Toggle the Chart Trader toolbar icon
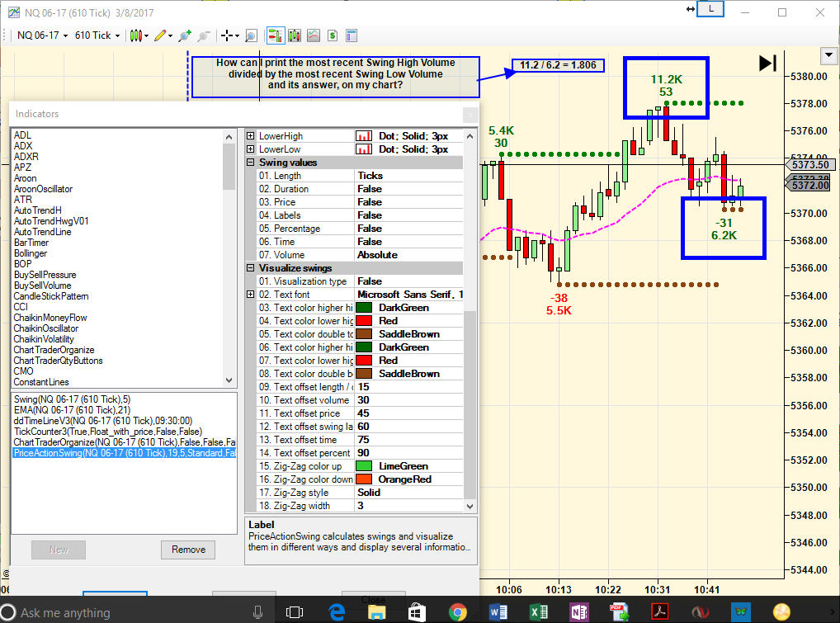Screen dimensions: 840x623 276,35
